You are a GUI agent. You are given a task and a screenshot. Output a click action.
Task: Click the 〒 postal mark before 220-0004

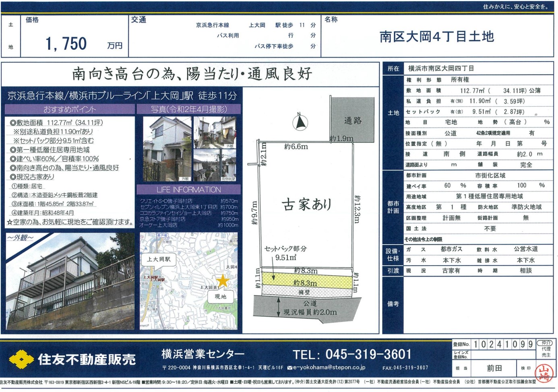coord(165,368)
